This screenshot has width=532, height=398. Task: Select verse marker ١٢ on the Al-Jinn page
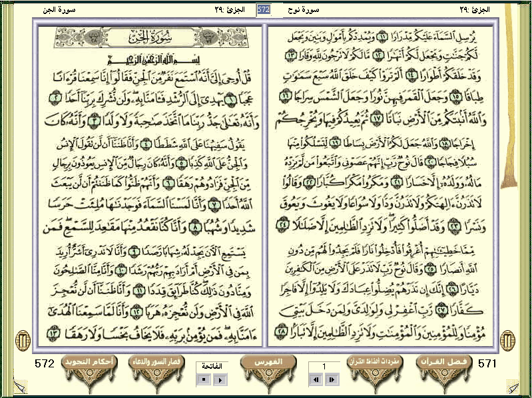(136, 312)
